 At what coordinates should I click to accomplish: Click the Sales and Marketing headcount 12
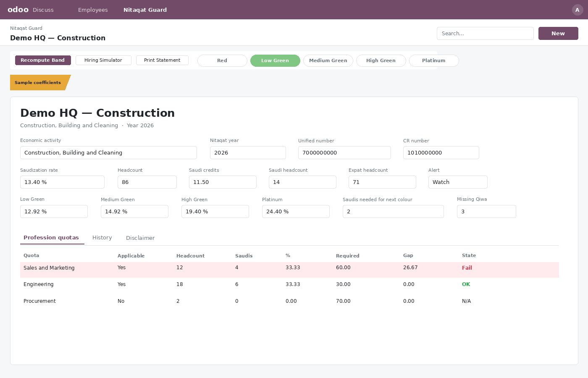[x=180, y=268]
